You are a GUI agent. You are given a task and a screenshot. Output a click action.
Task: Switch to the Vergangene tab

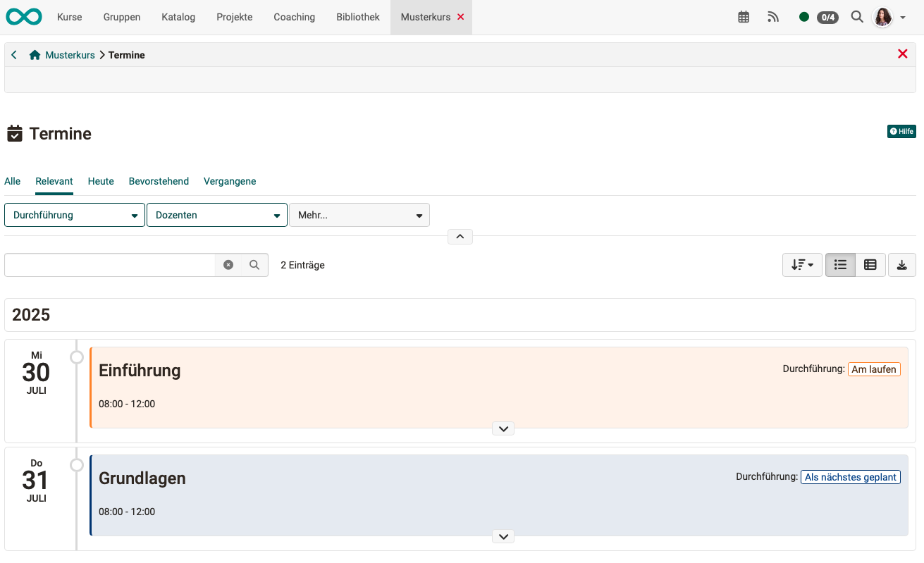(230, 181)
